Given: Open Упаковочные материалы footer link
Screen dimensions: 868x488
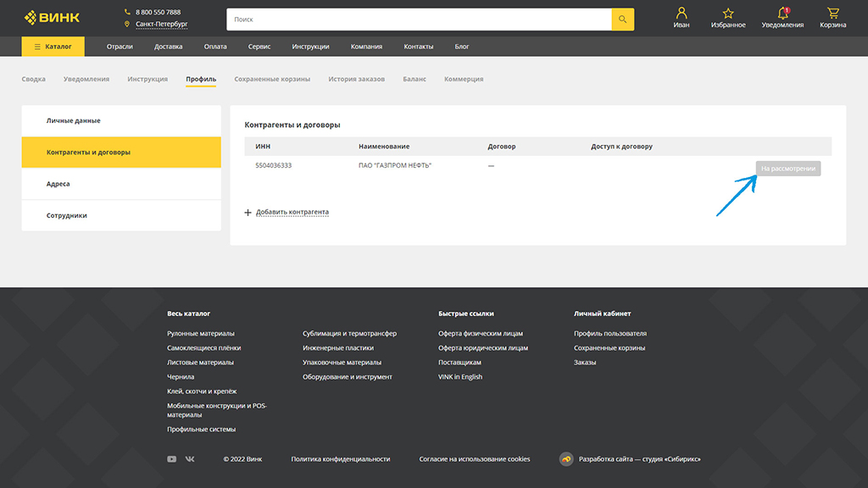Looking at the screenshot, I should [x=342, y=363].
